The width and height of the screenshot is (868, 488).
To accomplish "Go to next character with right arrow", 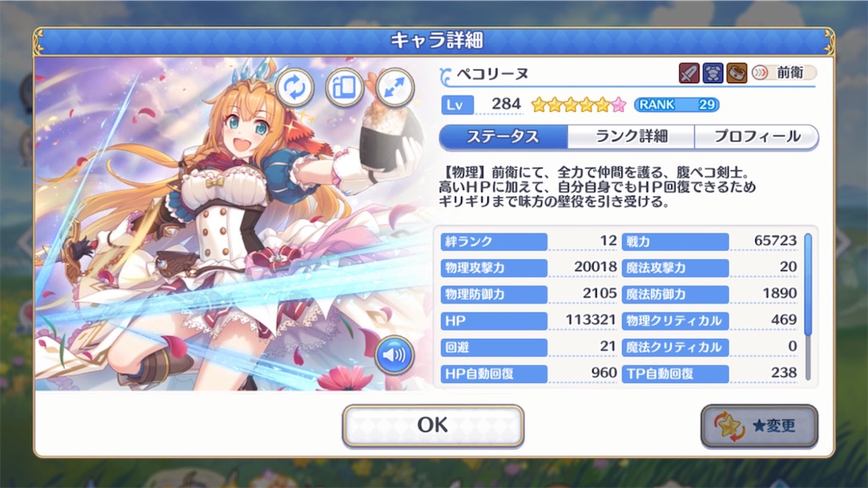I will (844, 241).
